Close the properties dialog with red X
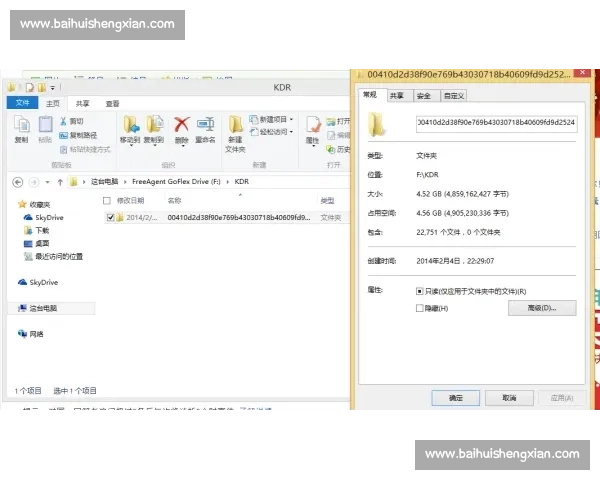Image resolution: width=600 pixels, height=480 pixels. coord(582,73)
